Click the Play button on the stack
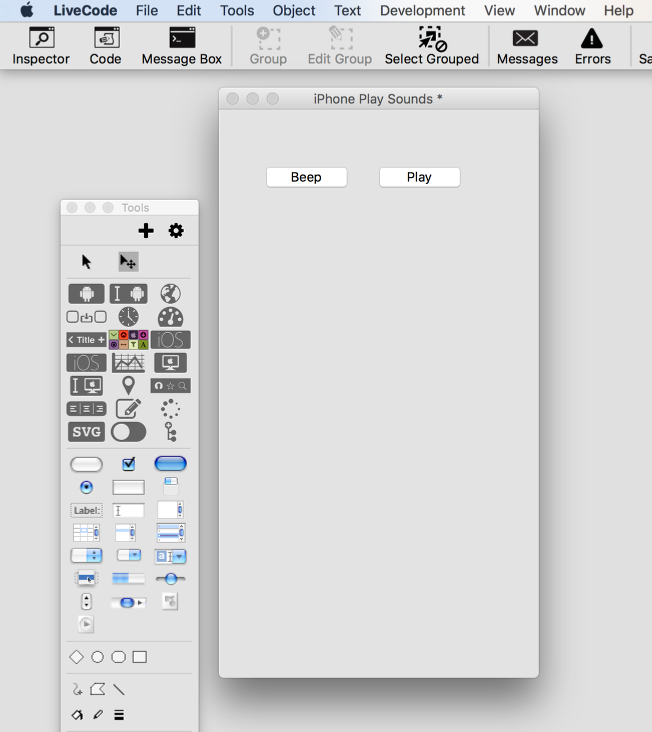 click(x=420, y=177)
